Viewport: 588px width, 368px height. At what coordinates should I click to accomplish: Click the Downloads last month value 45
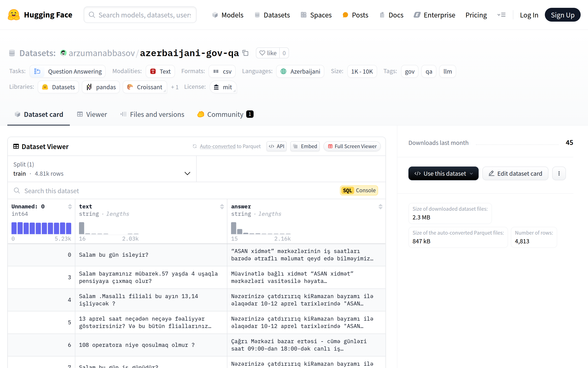(569, 142)
